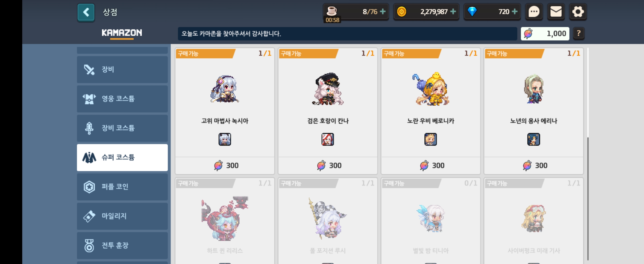Image resolution: width=644 pixels, height=264 pixels.
Task: Open the 마일리지 shop category
Action: [x=122, y=216]
